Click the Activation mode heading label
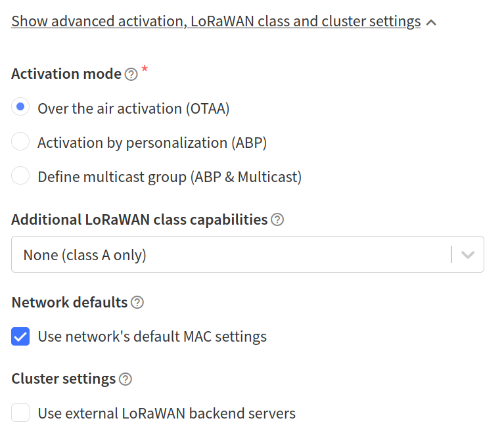The width and height of the screenshot is (504, 431). point(66,74)
